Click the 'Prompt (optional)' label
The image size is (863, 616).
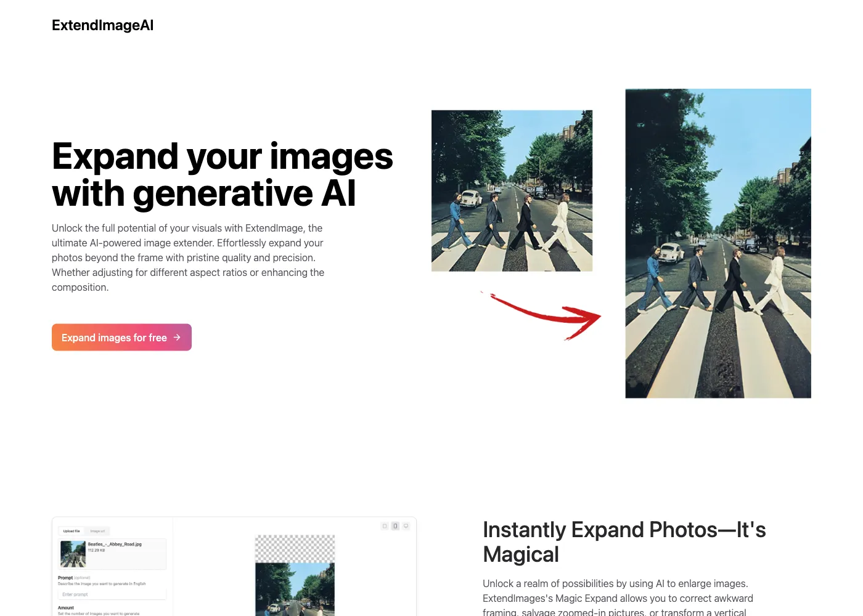click(x=74, y=578)
